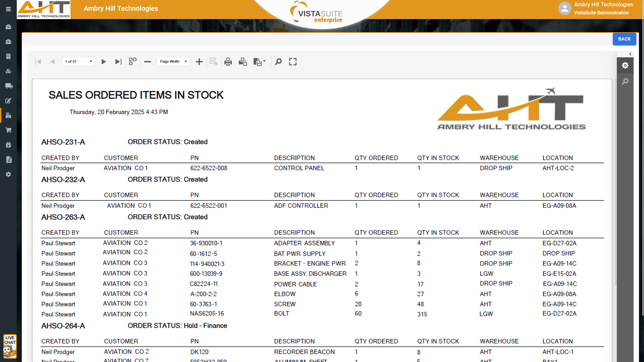Open the Live Chat widget
Screen dimensions: 644x362
coord(10,346)
